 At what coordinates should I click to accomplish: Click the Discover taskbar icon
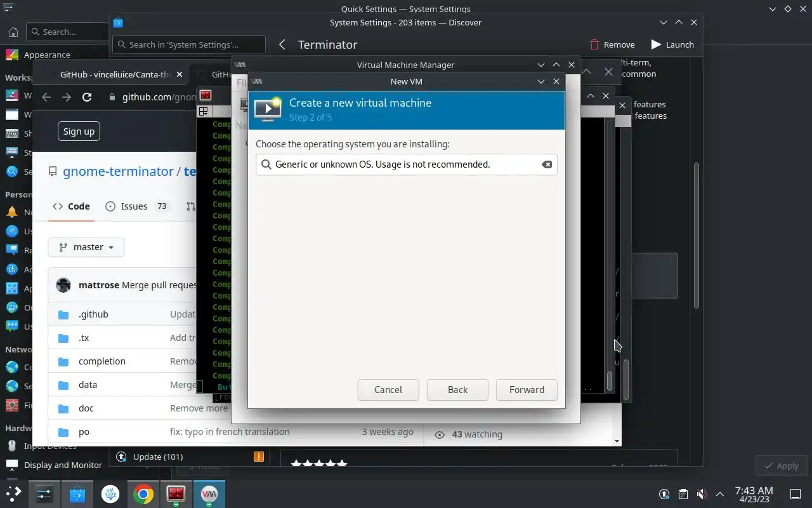[x=77, y=493]
